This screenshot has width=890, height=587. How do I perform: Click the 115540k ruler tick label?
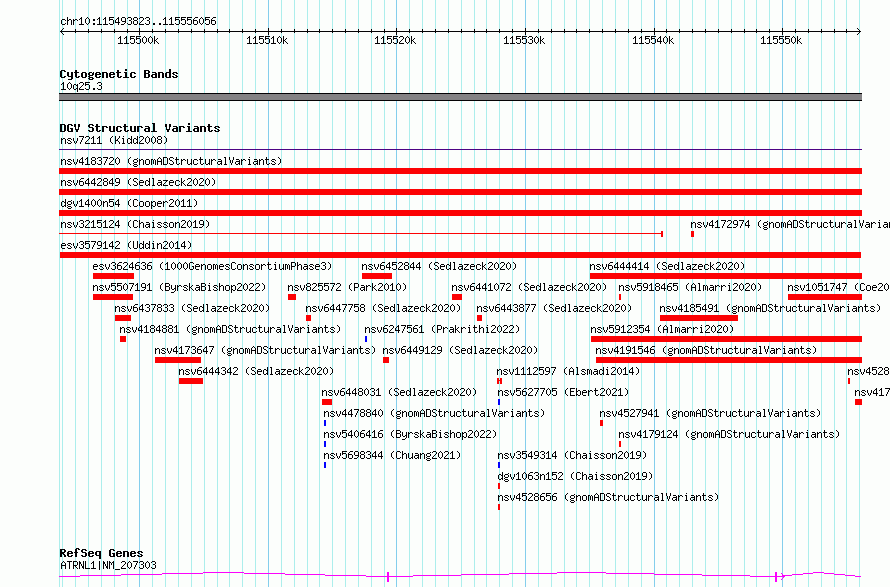653,40
